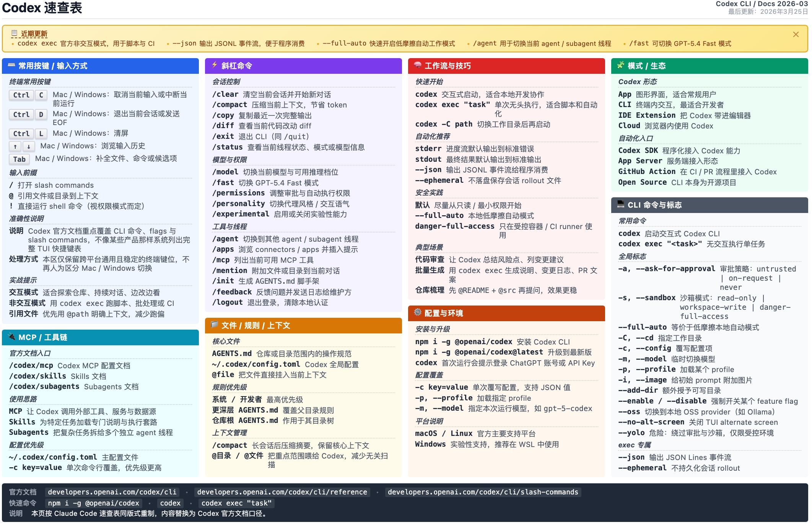Click the computer icon beside CLI 命令与标志

621,205
